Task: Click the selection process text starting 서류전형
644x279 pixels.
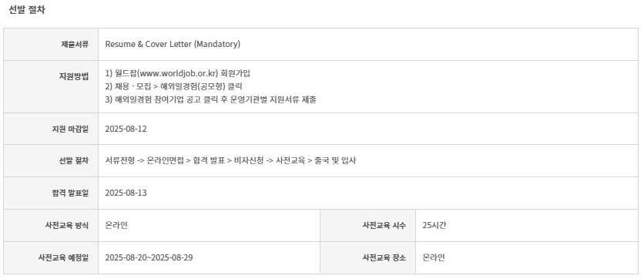Action: pos(230,160)
